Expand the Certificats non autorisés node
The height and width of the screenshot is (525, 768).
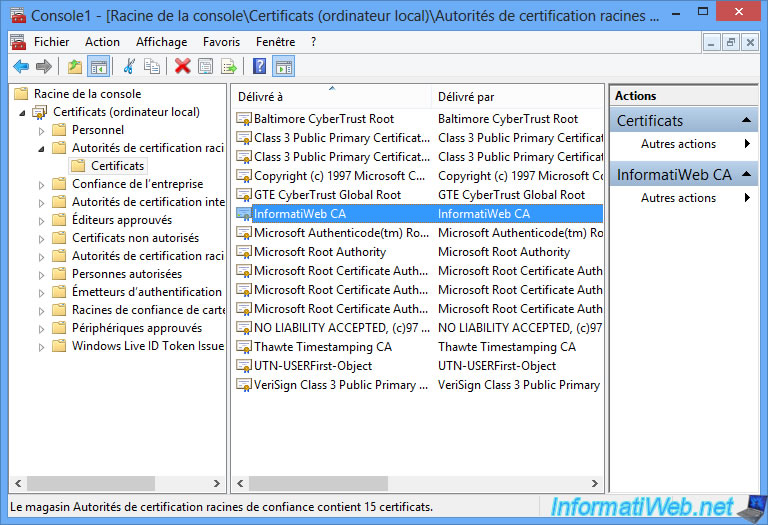41,239
